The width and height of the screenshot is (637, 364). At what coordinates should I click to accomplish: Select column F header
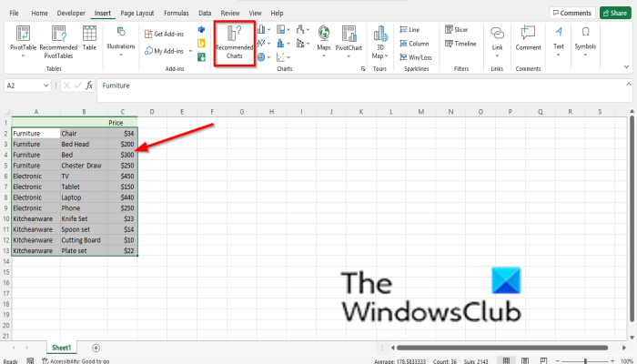[212, 112]
